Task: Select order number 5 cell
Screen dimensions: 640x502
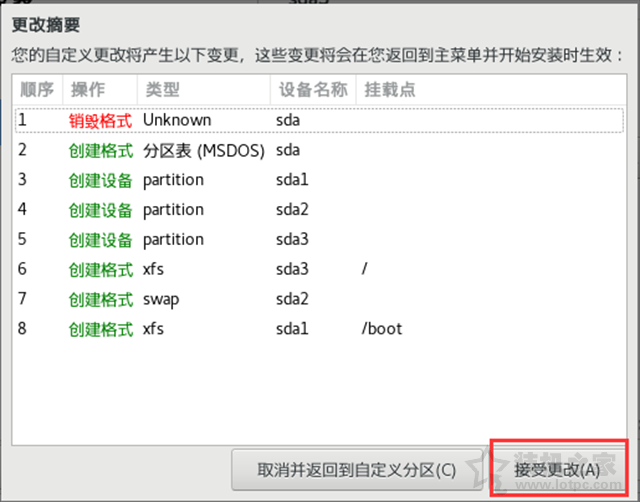Action: click(x=22, y=239)
